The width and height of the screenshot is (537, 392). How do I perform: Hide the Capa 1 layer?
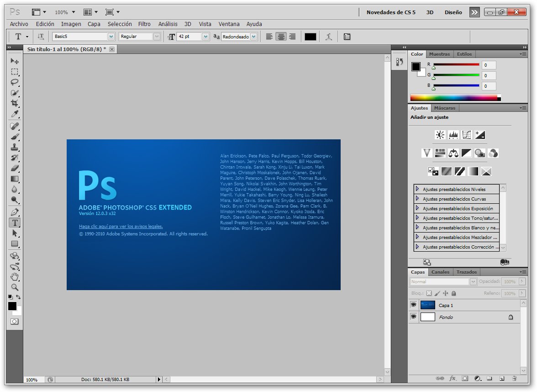413,305
